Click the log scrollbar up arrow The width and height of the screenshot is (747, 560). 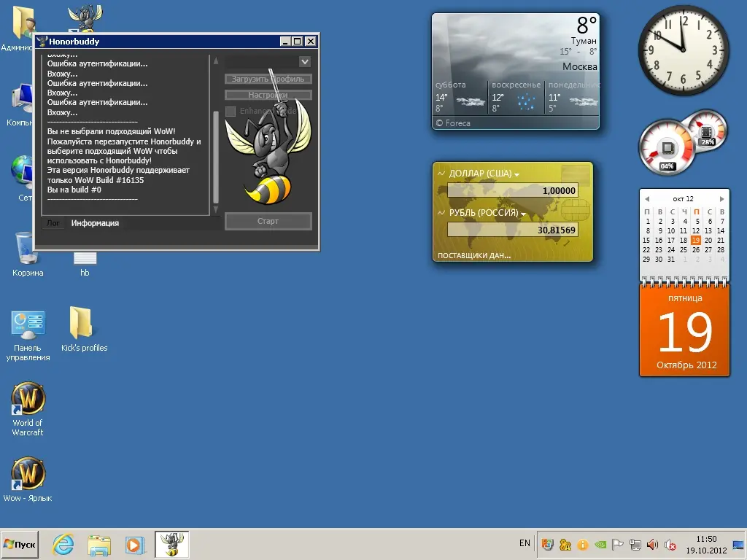click(x=216, y=61)
